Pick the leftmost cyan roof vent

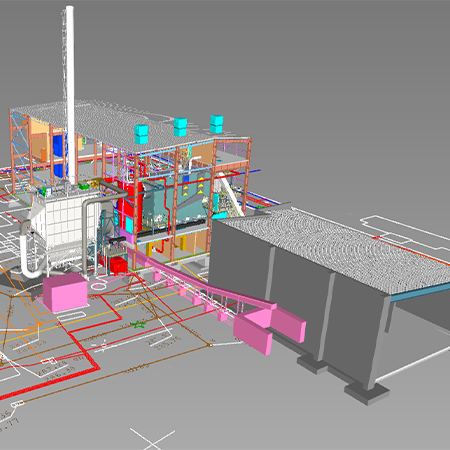pos(141,134)
